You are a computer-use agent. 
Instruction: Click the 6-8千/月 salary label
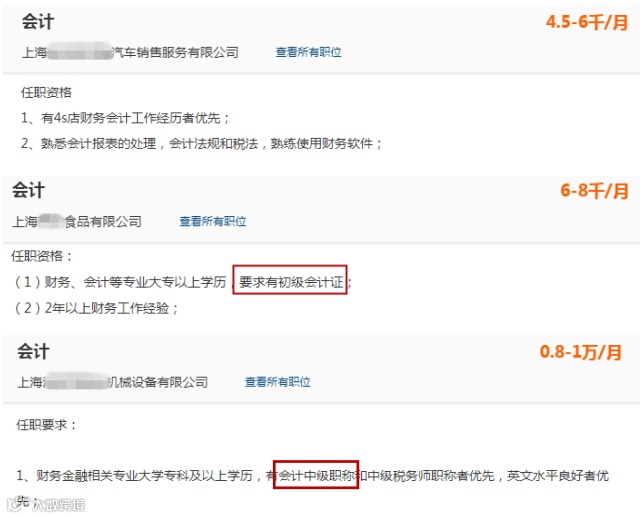(594, 191)
